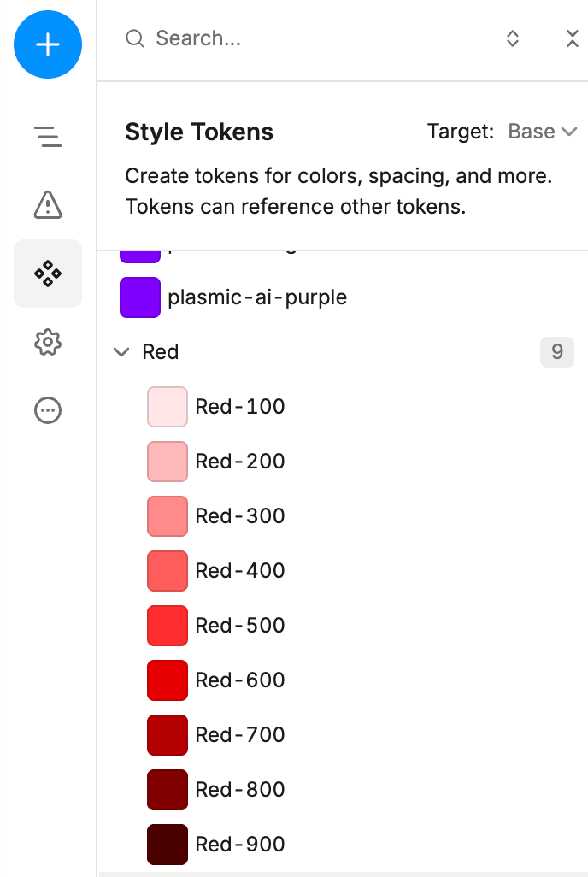Open the warnings triangle panel
Viewport: 588px width, 877px height.
click(x=48, y=204)
